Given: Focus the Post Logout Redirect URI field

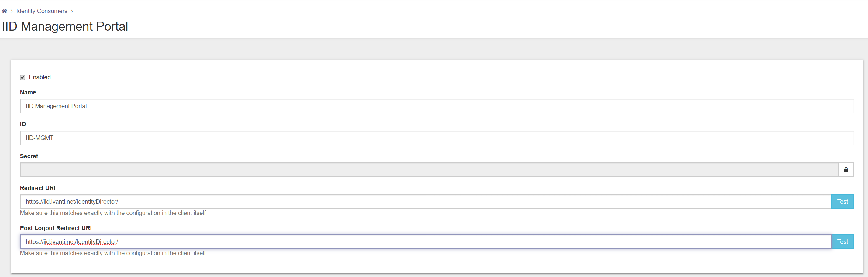Looking at the screenshot, I should (425, 242).
